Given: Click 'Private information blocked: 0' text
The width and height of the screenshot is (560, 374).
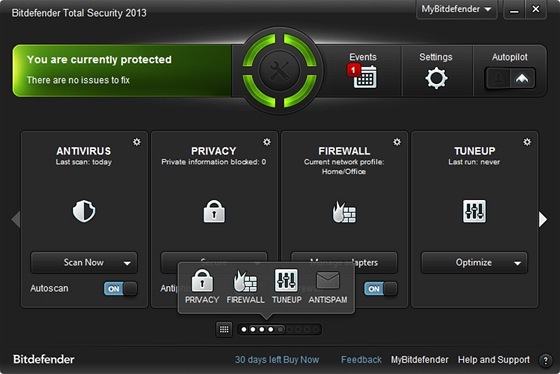Looking at the screenshot, I should (x=214, y=162).
